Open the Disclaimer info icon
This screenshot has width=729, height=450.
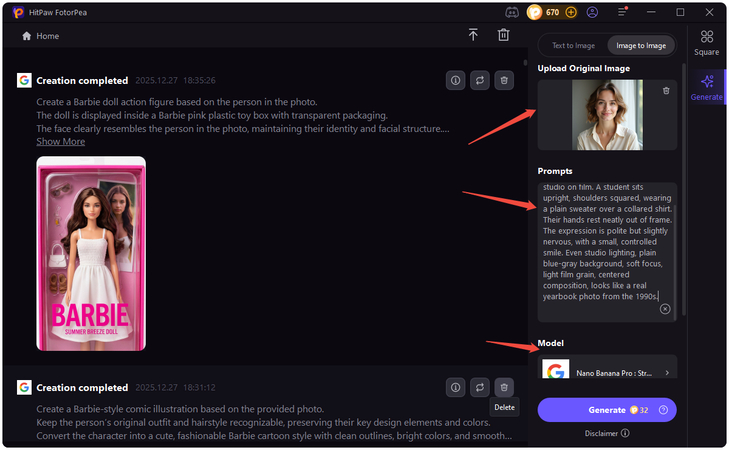point(625,433)
